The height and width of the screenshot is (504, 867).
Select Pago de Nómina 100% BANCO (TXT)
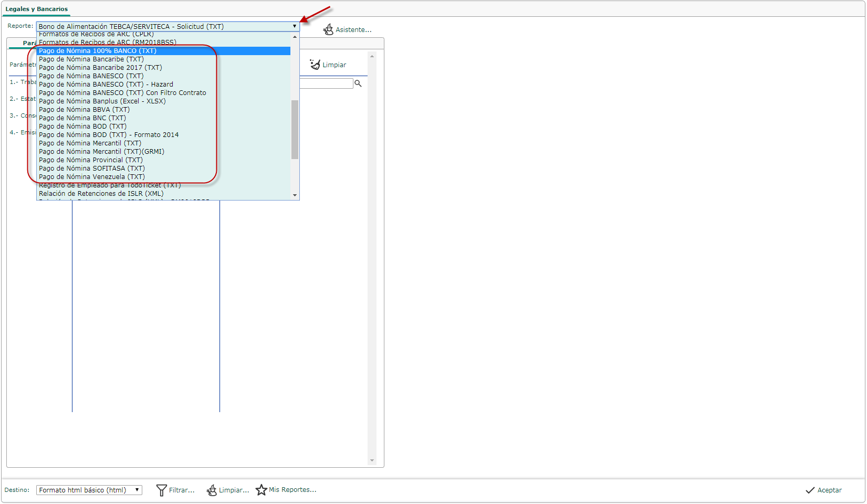tap(98, 51)
